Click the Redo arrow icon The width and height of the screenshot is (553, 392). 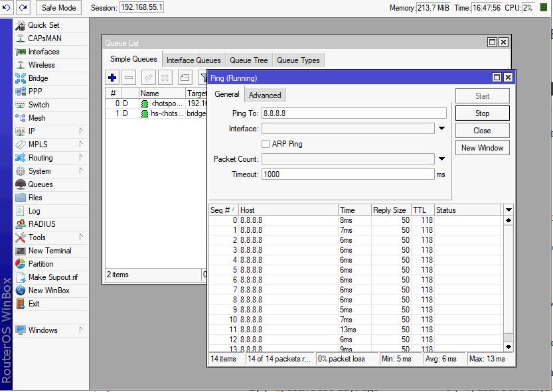coord(23,7)
